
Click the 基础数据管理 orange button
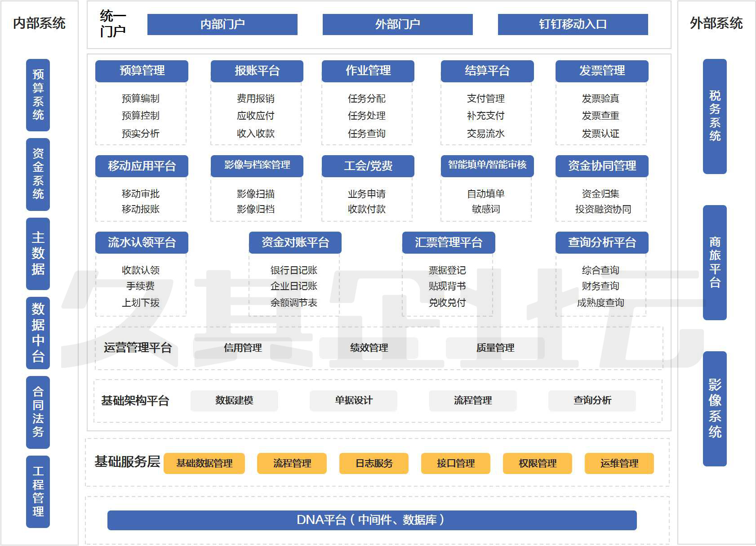pos(204,463)
